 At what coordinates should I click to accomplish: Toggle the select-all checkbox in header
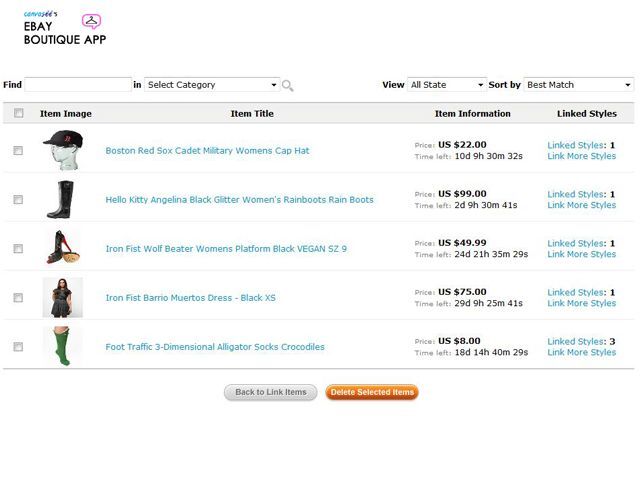18,113
